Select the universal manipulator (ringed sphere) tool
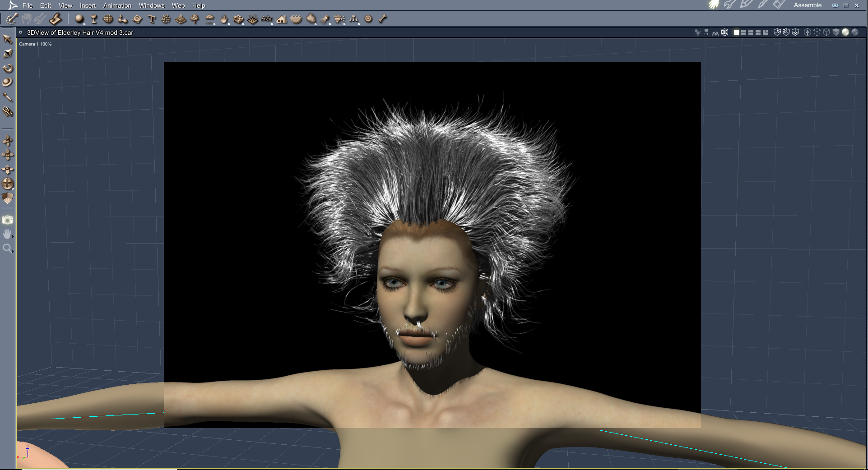The width and height of the screenshot is (868, 470). pyautogui.click(x=8, y=82)
